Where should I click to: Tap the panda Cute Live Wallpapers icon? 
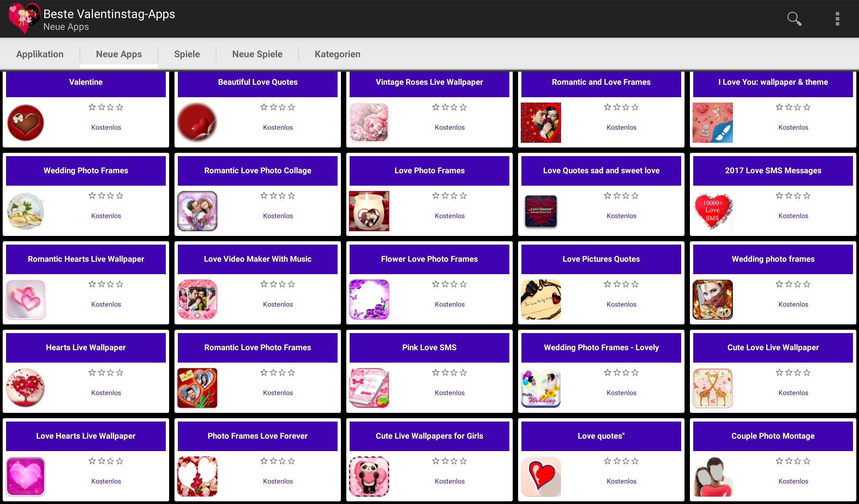(369, 477)
